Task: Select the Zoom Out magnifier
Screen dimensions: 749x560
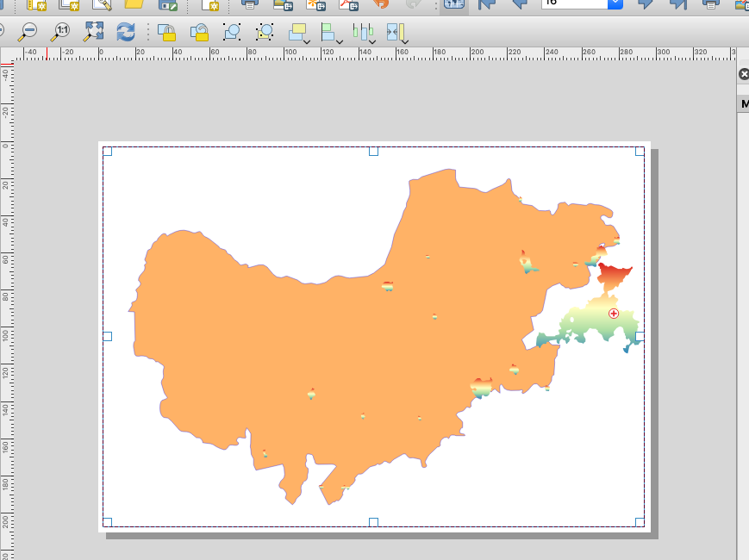Action: [x=28, y=33]
